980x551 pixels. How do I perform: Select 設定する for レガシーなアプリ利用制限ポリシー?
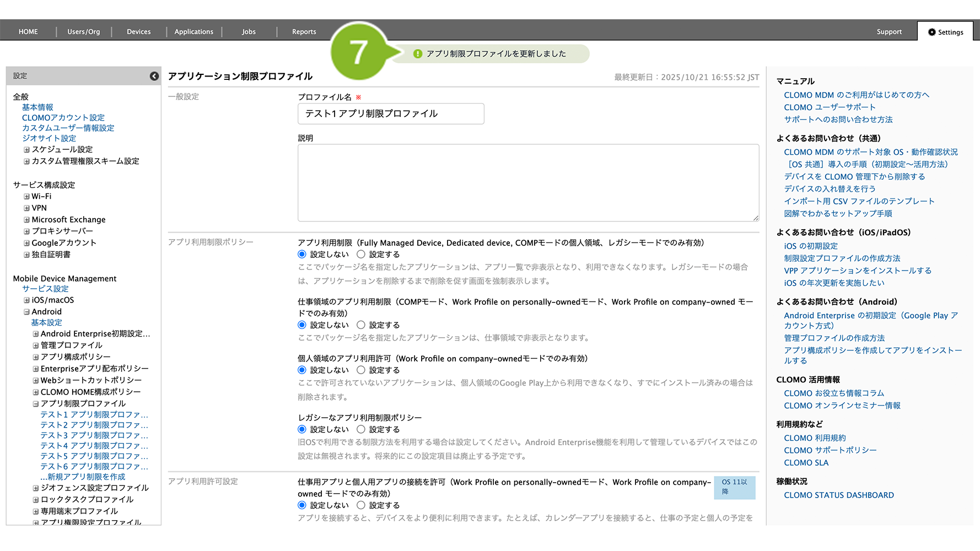click(361, 429)
